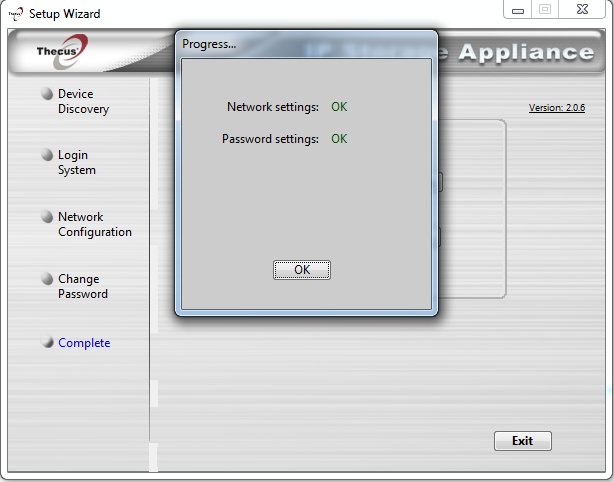
Task: Click the bullet icon beside Login System
Action: 46,155
